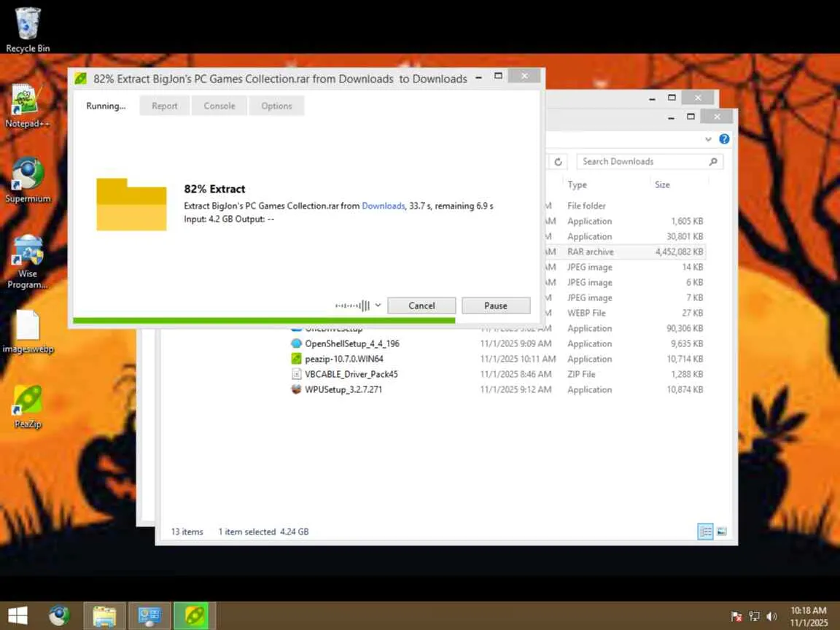Refresh the Downloads folder in Explorer

[x=559, y=162]
